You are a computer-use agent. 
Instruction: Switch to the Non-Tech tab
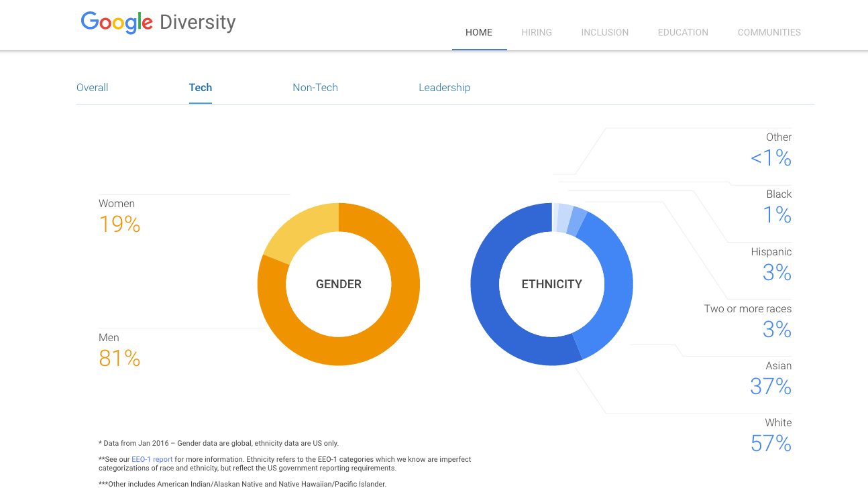click(x=315, y=88)
